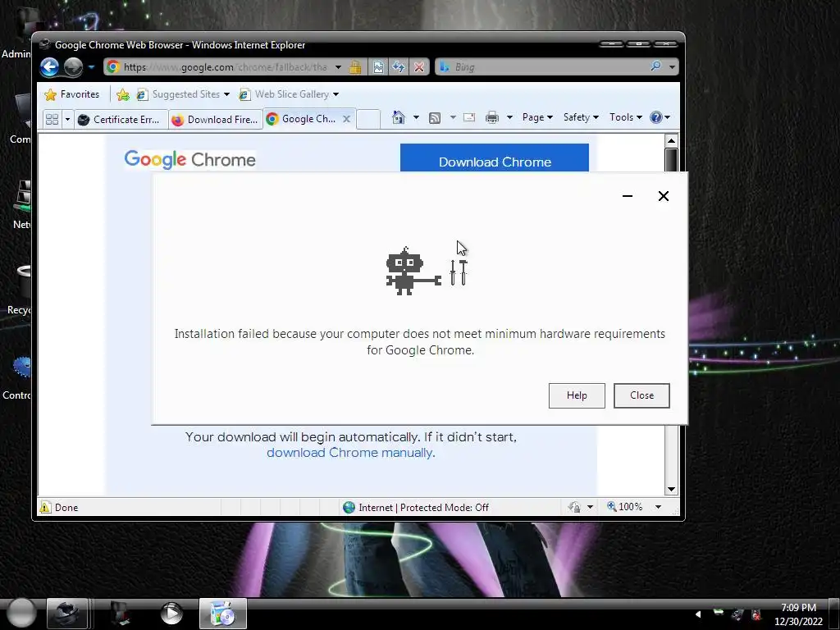Click Internet Protected Mode status text

423,507
